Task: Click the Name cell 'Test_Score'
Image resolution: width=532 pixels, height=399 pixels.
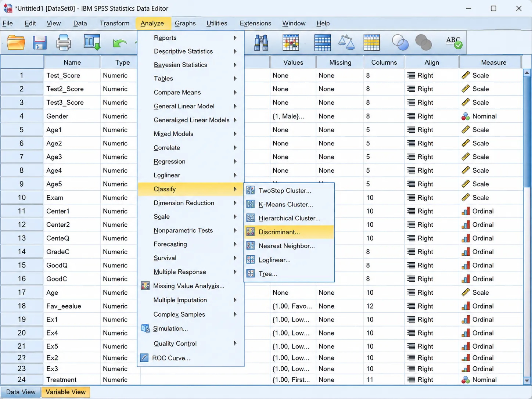Action: [72, 75]
